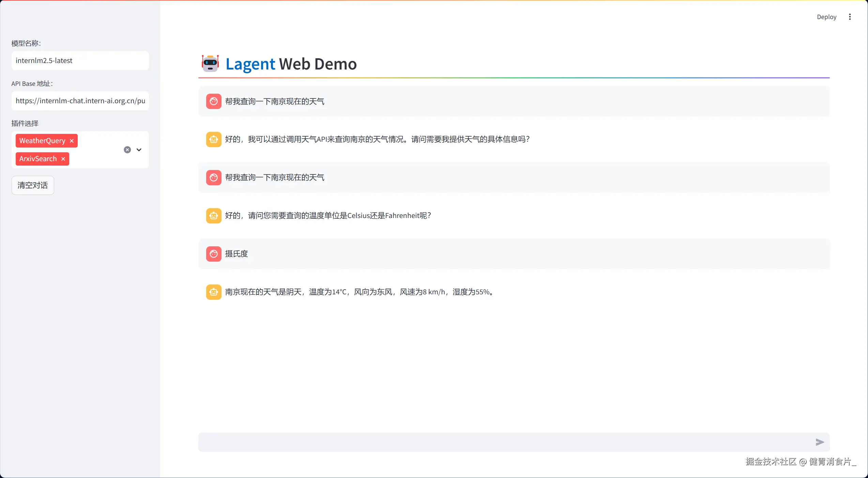Click the 插件选择 label
This screenshot has width=868, height=478.
(25, 123)
